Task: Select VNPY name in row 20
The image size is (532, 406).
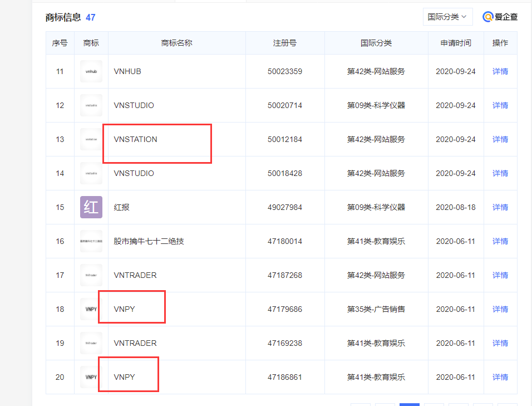Action: pyautogui.click(x=124, y=377)
